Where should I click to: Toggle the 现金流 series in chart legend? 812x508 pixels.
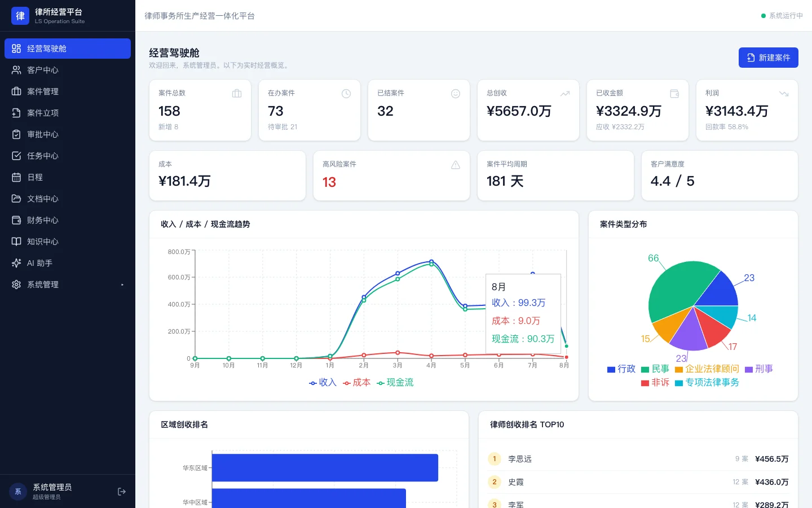tap(395, 383)
